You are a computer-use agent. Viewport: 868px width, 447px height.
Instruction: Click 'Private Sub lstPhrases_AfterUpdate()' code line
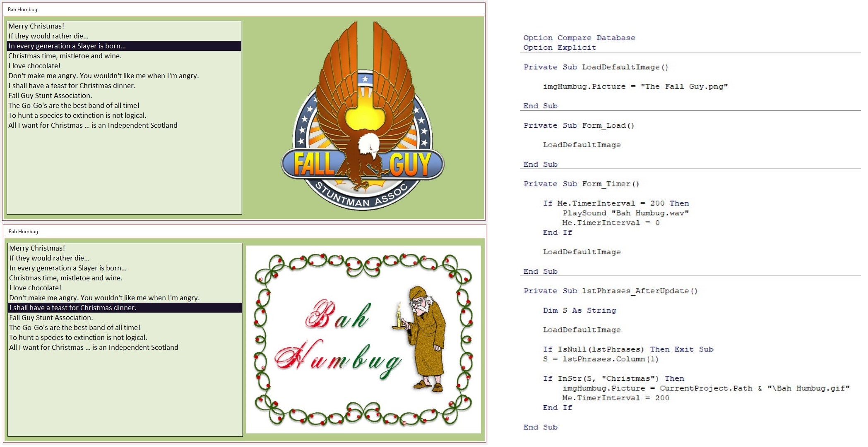(610, 291)
